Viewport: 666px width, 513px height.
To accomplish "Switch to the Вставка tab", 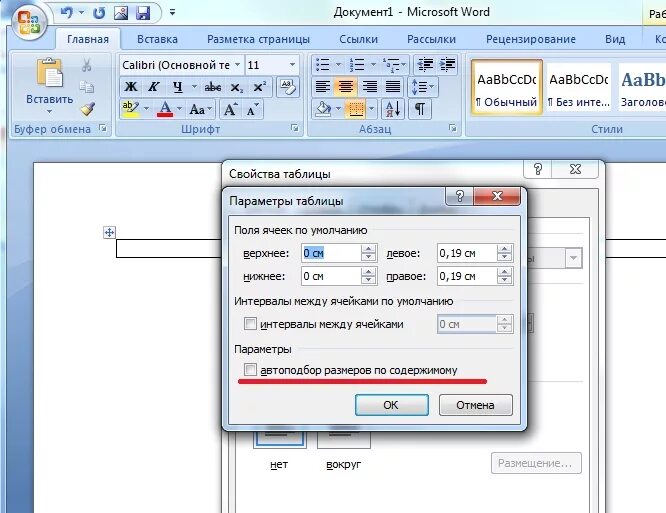I will click(x=157, y=39).
